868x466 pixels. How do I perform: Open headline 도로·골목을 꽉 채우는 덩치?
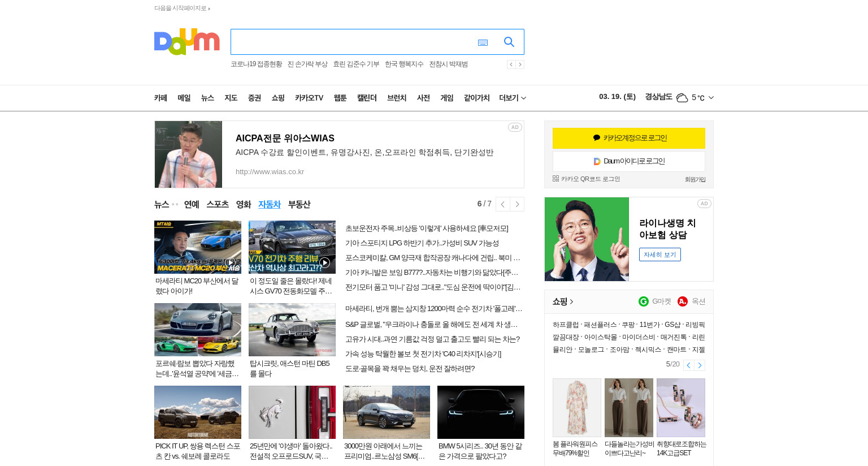(x=410, y=369)
